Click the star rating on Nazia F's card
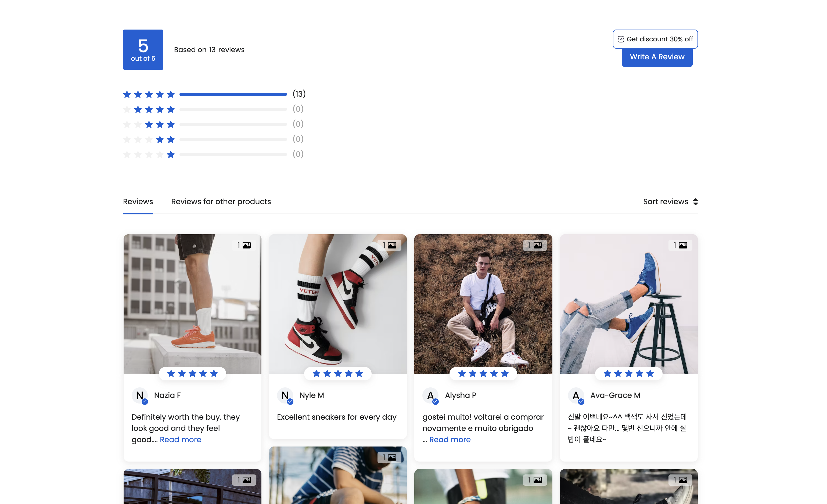Screen dimensions: 827x504 [x=192, y=373]
